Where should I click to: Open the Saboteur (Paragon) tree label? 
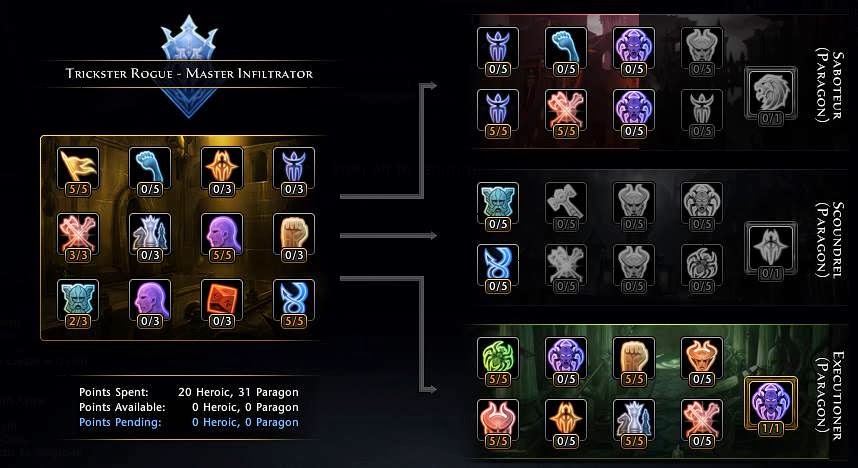click(830, 86)
